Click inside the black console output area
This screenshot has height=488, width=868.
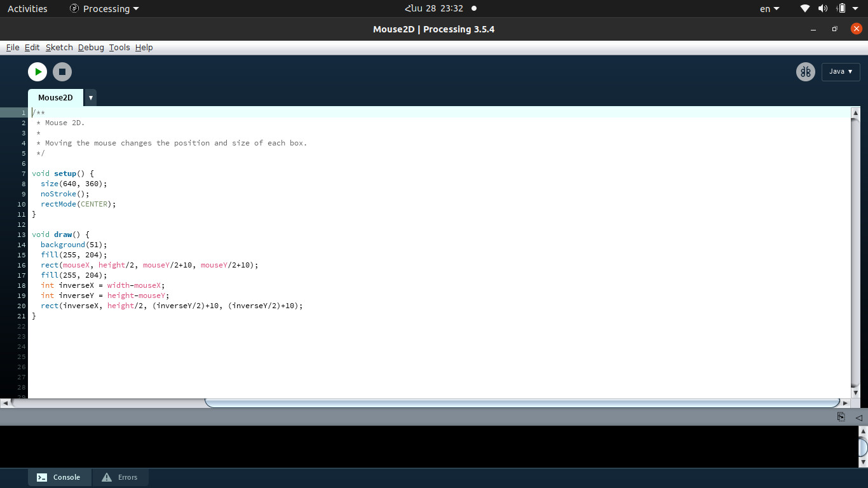(429, 447)
